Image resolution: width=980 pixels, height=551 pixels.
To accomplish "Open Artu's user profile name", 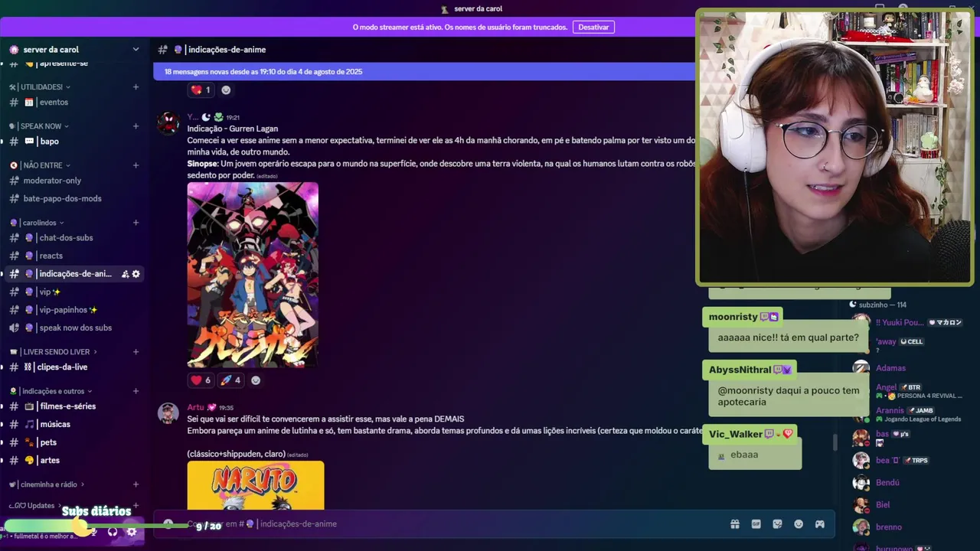I will click(x=196, y=407).
